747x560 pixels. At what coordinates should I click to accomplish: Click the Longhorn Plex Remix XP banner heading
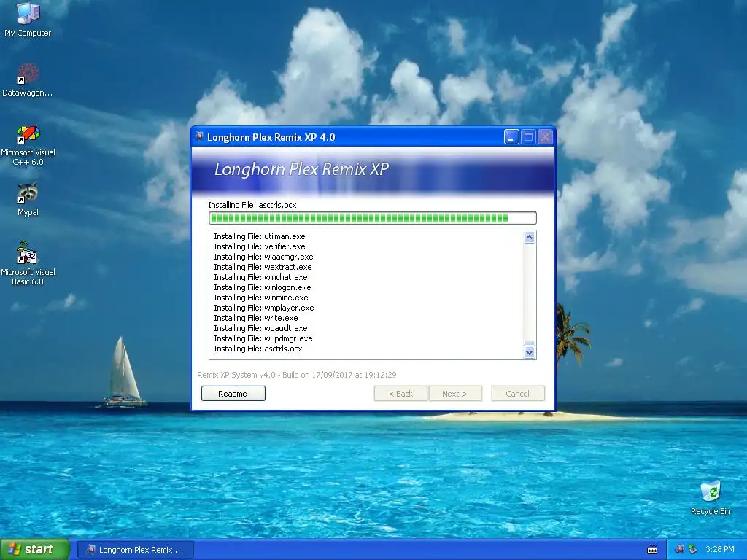(x=301, y=169)
